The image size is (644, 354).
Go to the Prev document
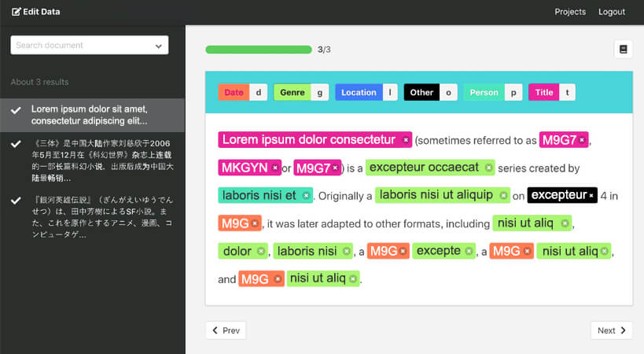point(226,330)
